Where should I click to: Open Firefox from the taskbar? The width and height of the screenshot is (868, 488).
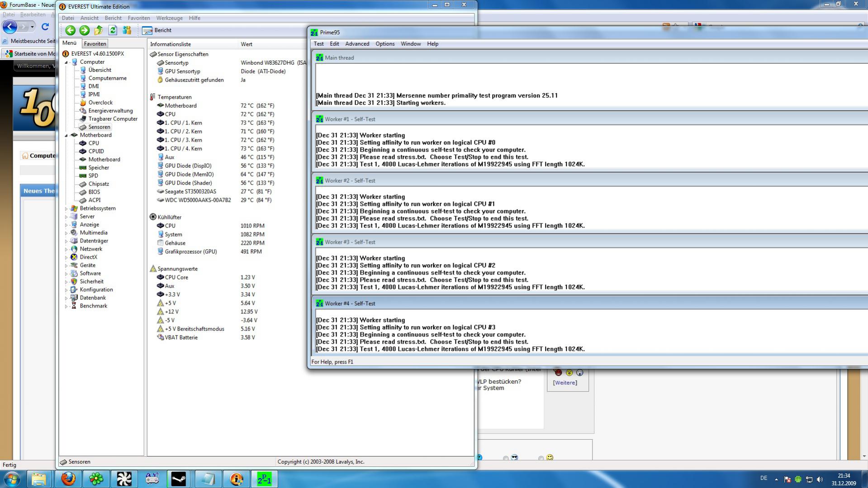pos(68,479)
